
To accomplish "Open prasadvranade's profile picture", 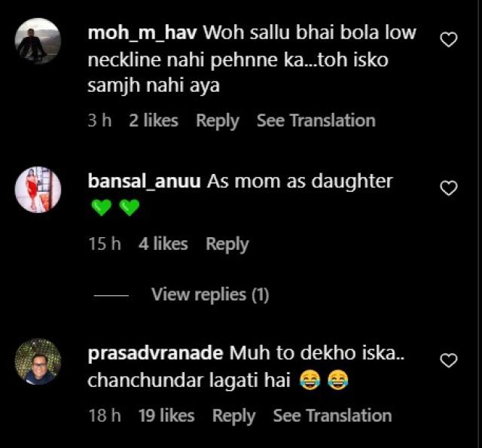I will pyautogui.click(x=38, y=361).
